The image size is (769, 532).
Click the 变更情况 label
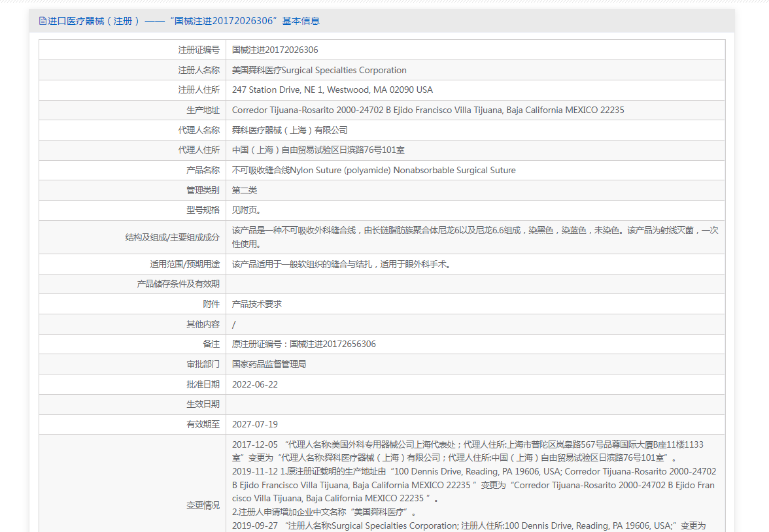(x=203, y=505)
